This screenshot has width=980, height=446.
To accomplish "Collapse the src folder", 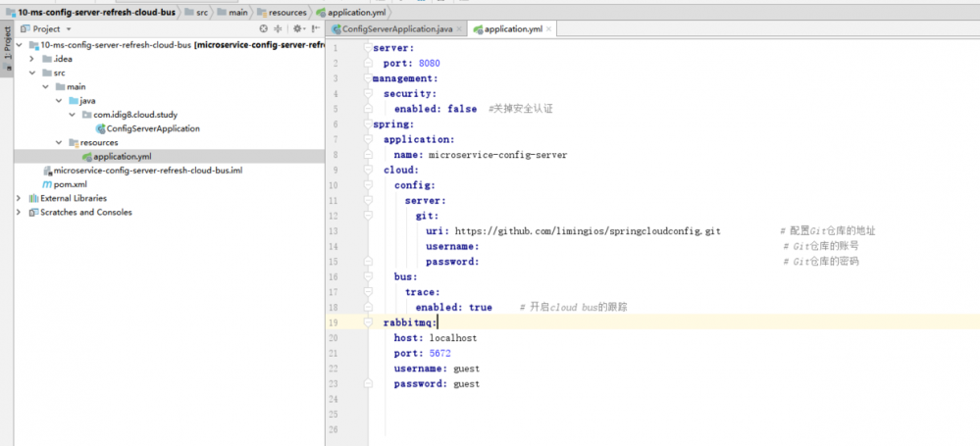I will 32,73.
